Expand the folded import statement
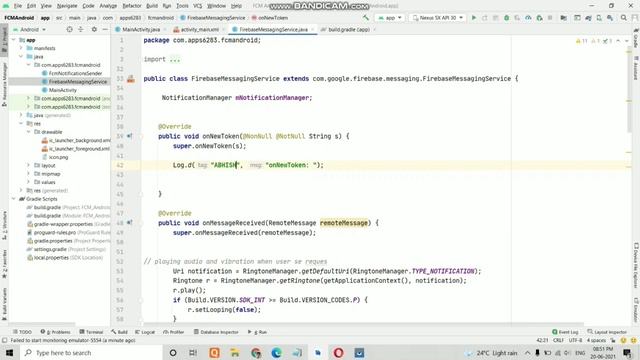The height and width of the screenshot is (360, 640). (x=175, y=60)
